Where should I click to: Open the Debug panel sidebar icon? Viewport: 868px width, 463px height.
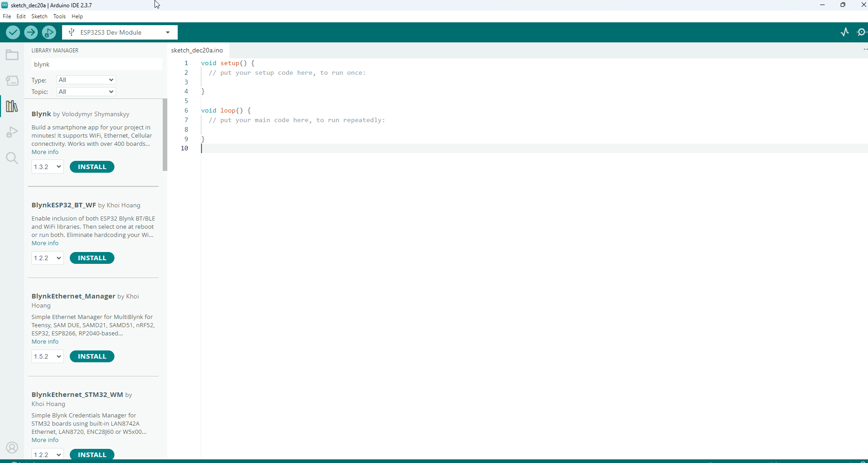point(12,132)
